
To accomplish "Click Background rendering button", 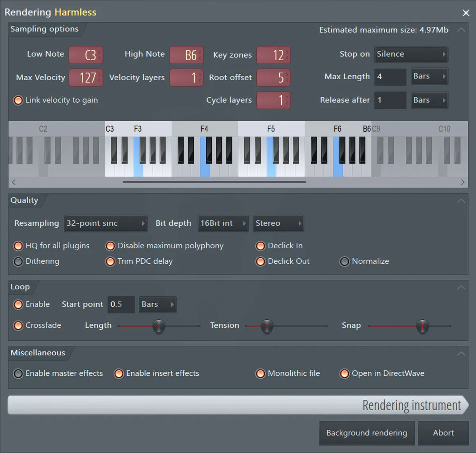I will [367, 433].
